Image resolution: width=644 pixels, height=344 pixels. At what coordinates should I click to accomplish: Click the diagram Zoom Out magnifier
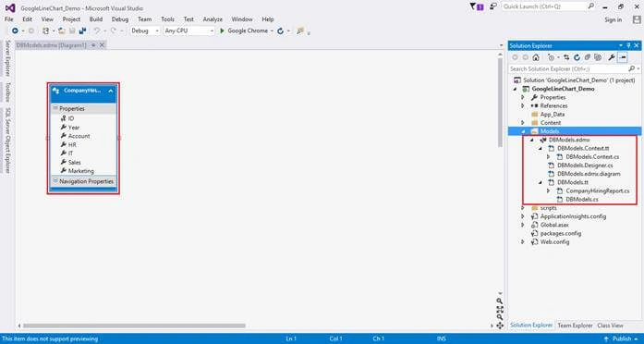point(500,317)
